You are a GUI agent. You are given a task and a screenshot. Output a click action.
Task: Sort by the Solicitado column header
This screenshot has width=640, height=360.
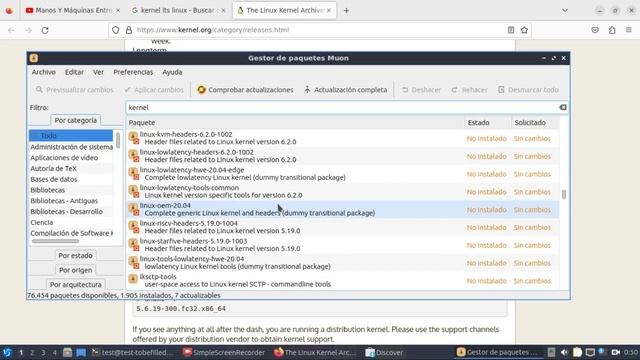[x=535, y=122]
